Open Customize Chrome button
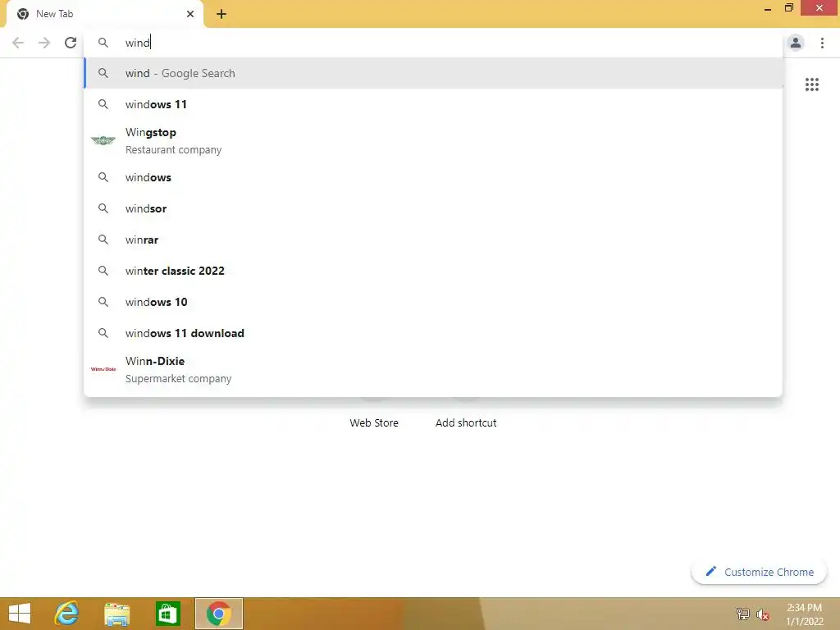The width and height of the screenshot is (840, 630). pos(759,572)
